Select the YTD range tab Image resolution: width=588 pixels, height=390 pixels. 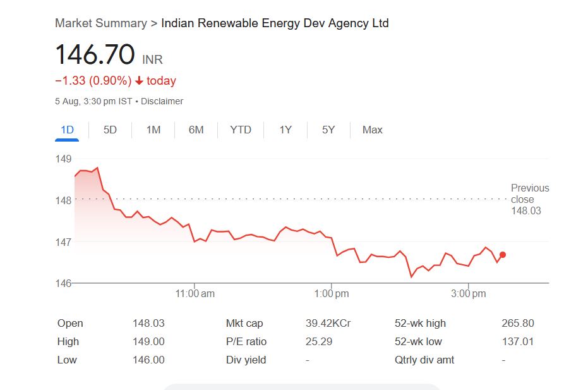pyautogui.click(x=241, y=130)
